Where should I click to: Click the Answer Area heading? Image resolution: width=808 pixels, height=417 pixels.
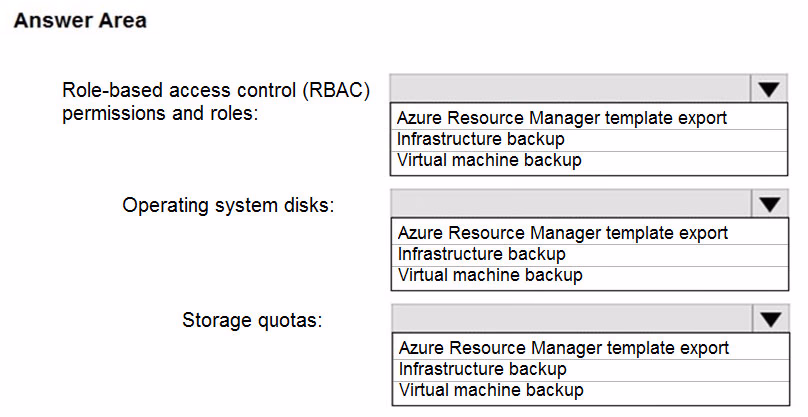point(80,21)
